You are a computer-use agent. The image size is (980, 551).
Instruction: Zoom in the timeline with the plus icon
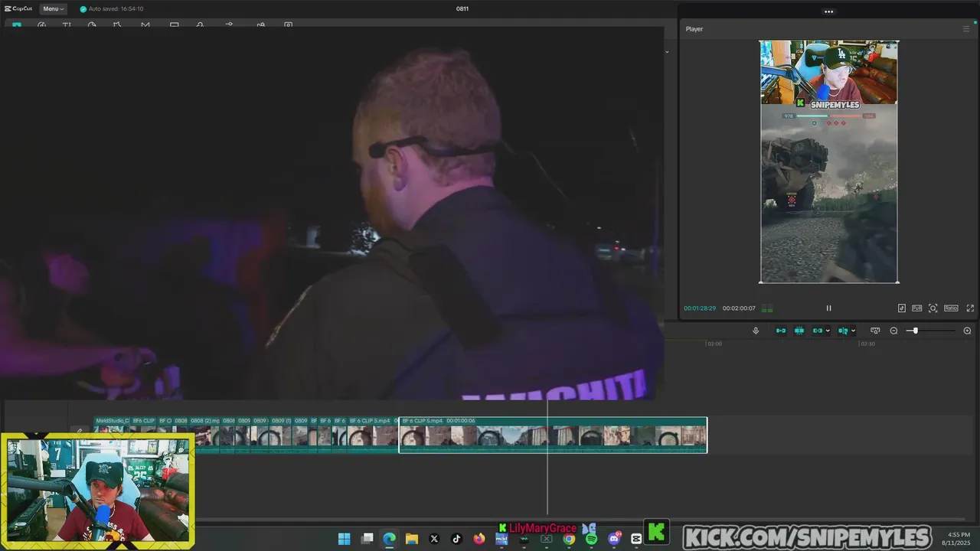coord(967,331)
